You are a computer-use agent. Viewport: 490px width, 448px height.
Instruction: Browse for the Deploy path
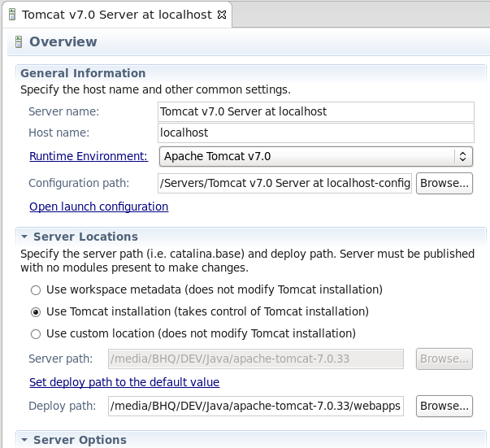(444, 405)
